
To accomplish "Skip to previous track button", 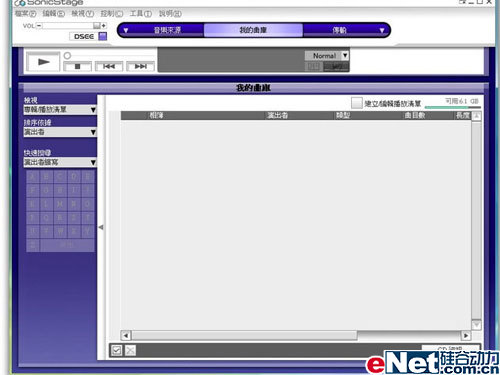I will [x=109, y=66].
